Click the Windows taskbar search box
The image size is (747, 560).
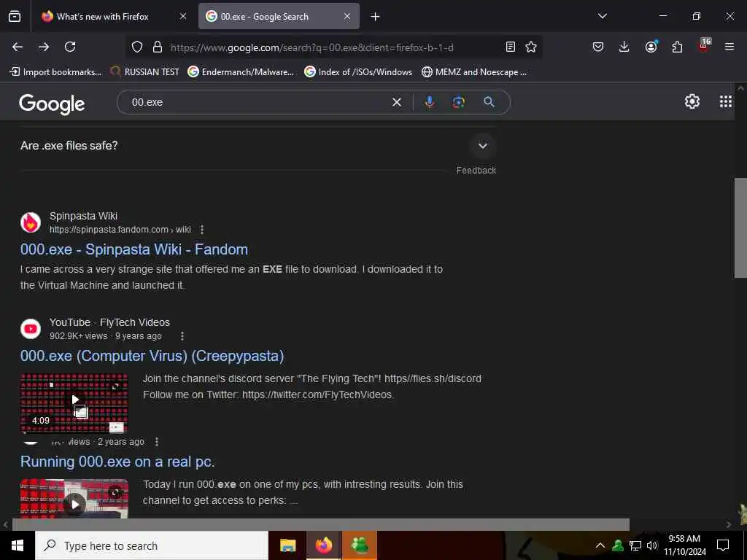pos(152,545)
